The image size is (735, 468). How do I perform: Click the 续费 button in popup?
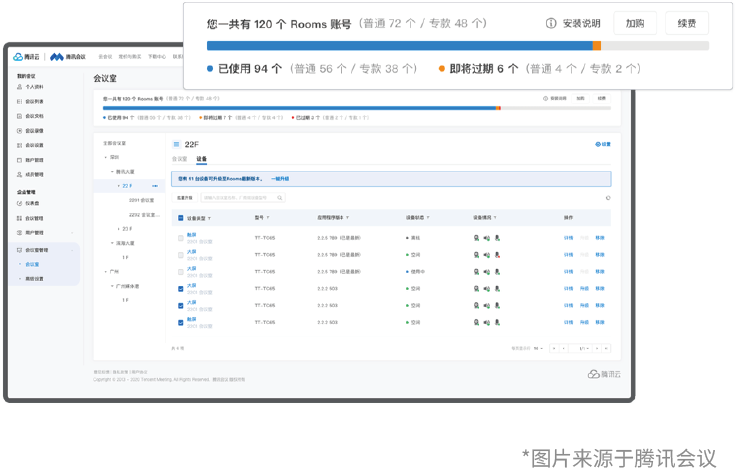[686, 23]
